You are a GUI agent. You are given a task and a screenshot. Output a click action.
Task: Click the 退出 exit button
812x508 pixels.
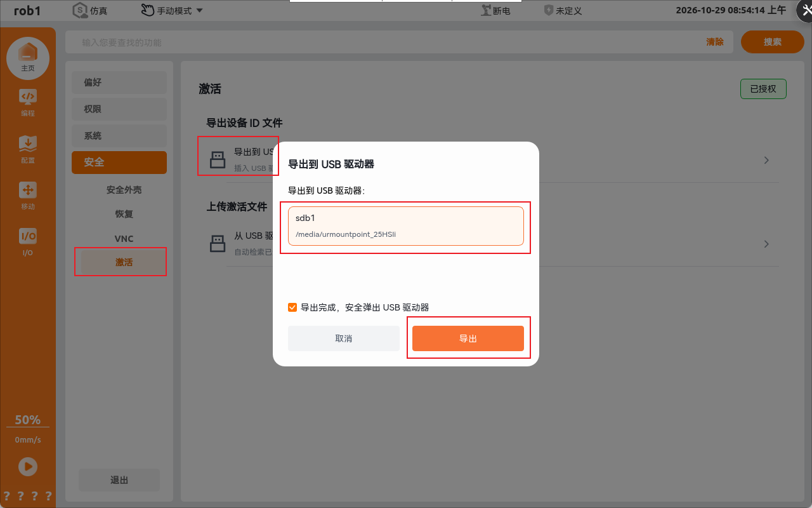[119, 480]
